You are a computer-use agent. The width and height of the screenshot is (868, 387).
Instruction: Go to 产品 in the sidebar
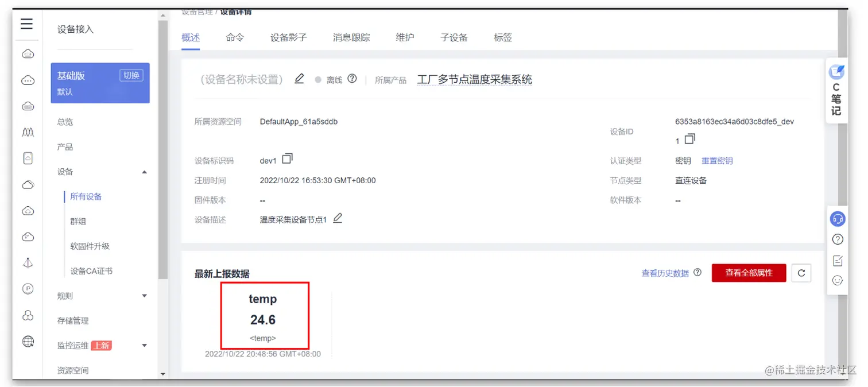pos(65,147)
